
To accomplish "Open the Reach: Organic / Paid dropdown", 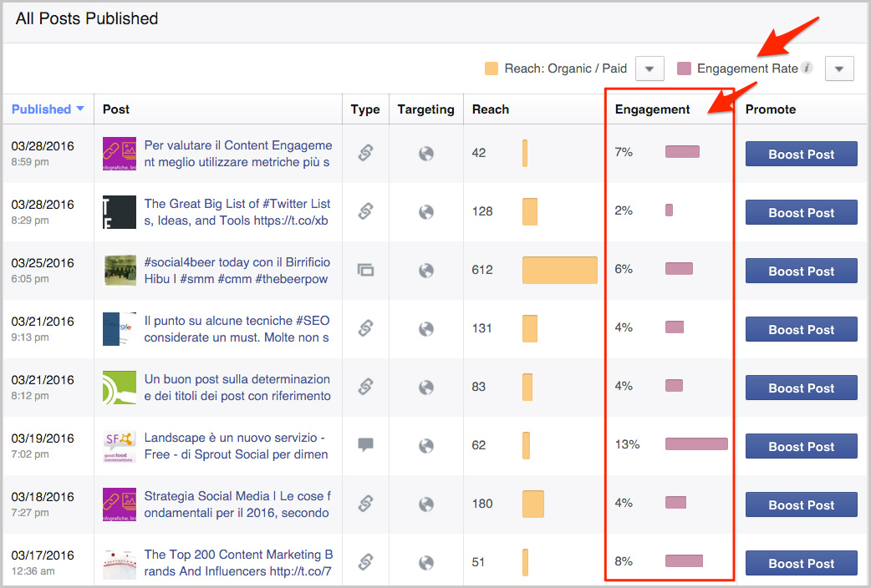I will click(x=649, y=68).
